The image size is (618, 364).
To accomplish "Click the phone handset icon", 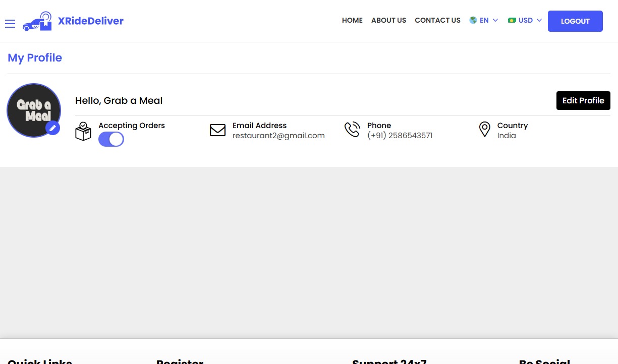I will (352, 130).
